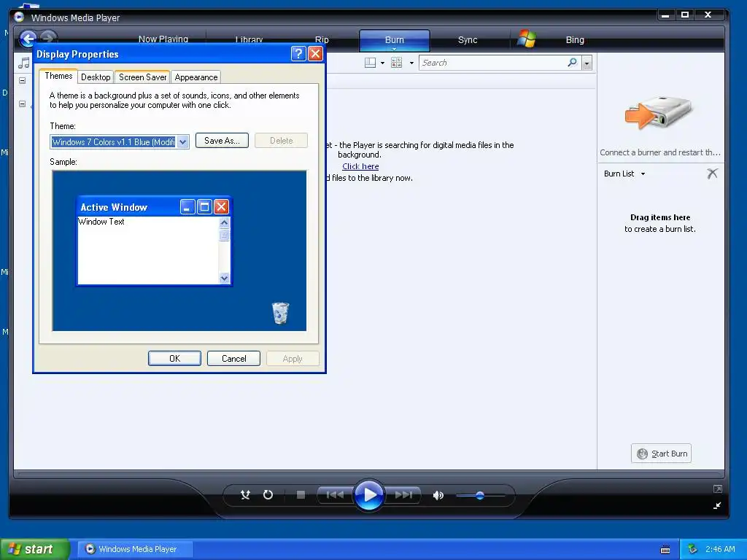Click the Display Properties help question mark
This screenshot has height=560, width=747.
298,53
